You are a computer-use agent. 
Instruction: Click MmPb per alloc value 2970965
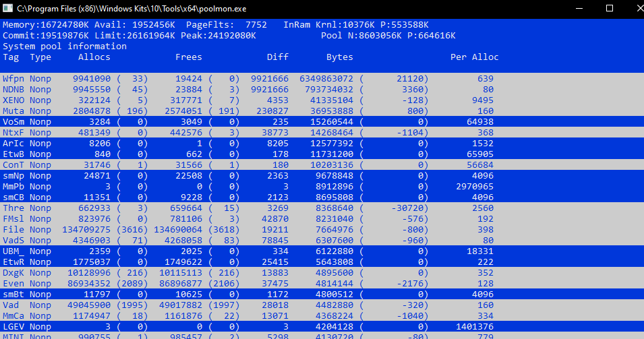(x=474, y=186)
